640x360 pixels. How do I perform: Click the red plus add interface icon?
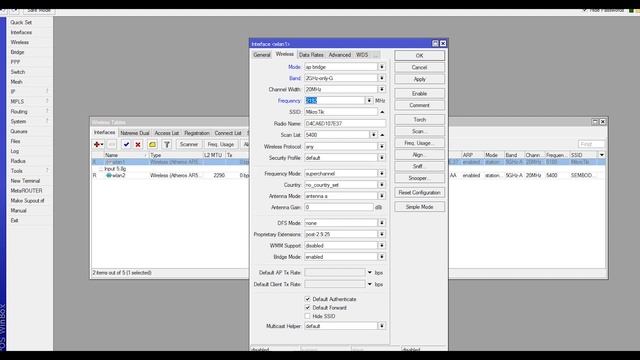click(x=98, y=144)
